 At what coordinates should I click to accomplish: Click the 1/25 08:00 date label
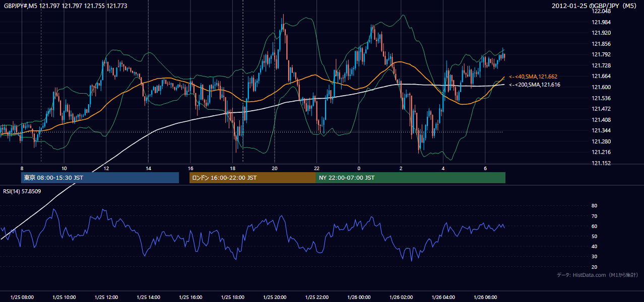click(22, 297)
